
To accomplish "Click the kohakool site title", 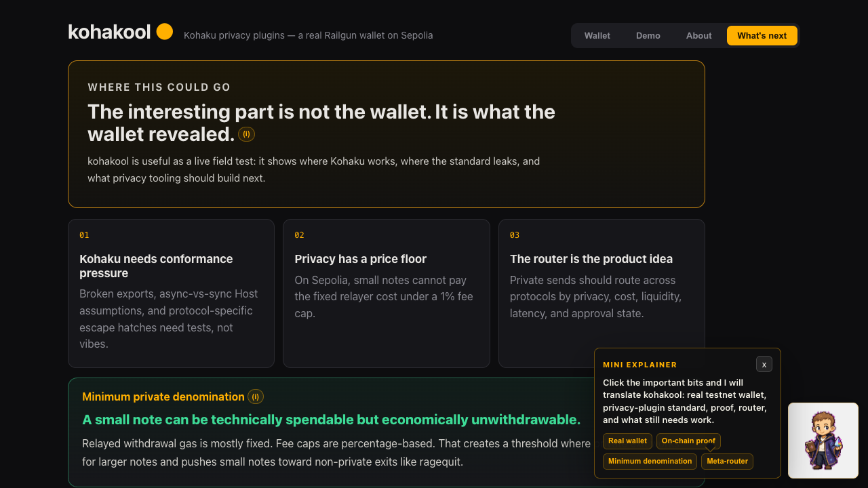I will (x=109, y=32).
